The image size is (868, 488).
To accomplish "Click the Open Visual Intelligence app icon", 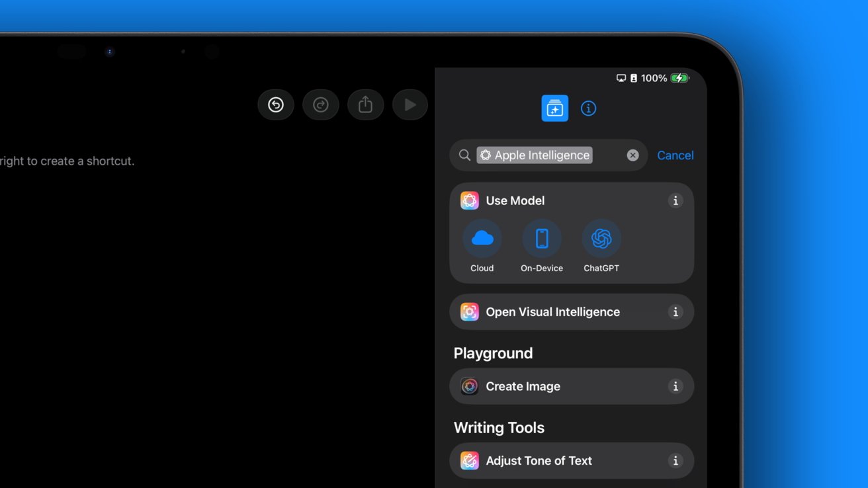I will click(470, 312).
